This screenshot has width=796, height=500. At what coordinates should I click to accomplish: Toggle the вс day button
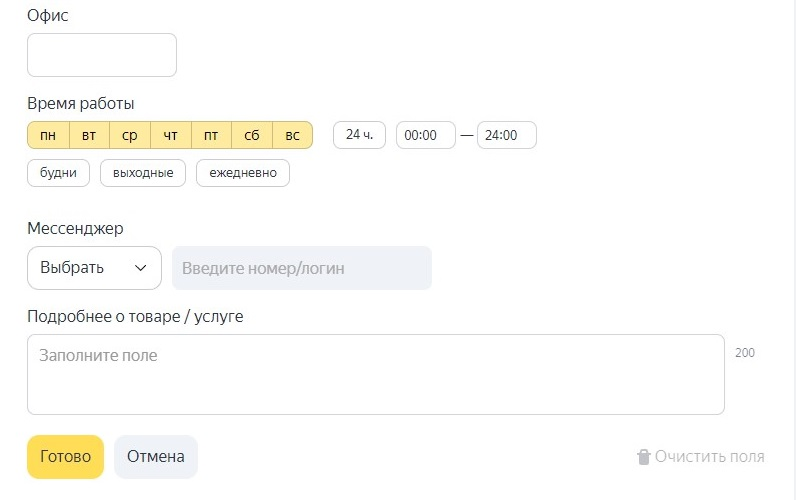(293, 135)
